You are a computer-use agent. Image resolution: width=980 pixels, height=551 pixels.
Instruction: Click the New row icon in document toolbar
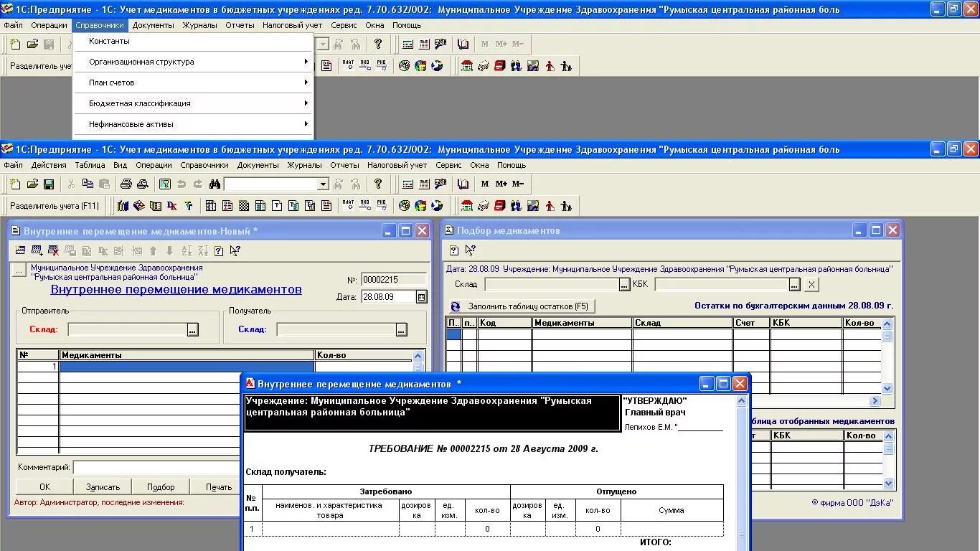coord(20,251)
